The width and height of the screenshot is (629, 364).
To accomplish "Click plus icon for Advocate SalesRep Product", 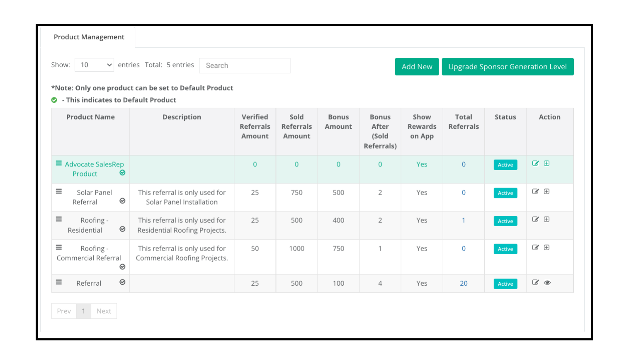I will 546,164.
